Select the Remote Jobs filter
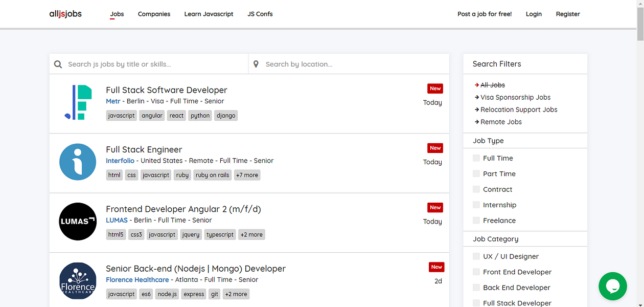The width and height of the screenshot is (644, 307). pos(501,122)
